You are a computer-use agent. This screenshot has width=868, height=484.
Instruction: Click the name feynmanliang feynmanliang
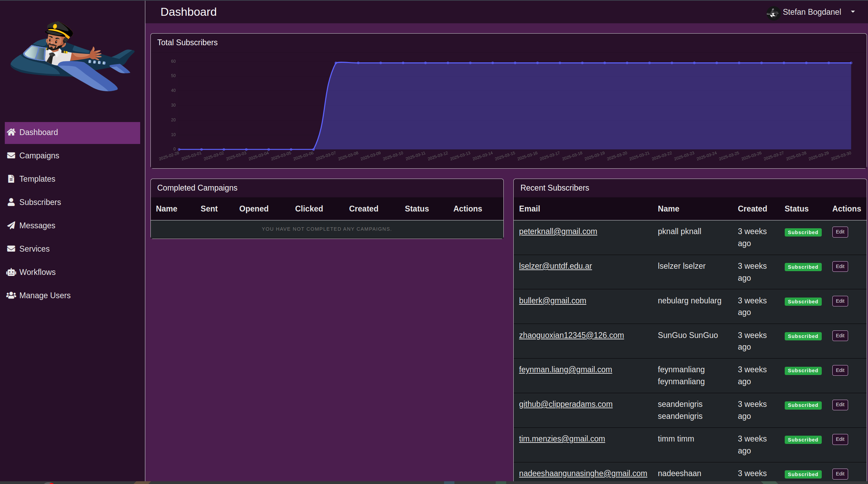[x=681, y=376]
